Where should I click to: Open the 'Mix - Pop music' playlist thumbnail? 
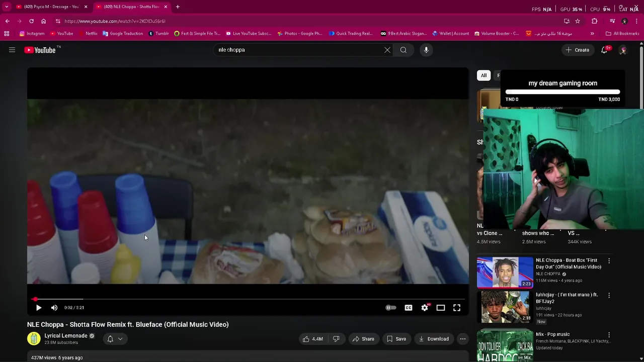pos(505,345)
